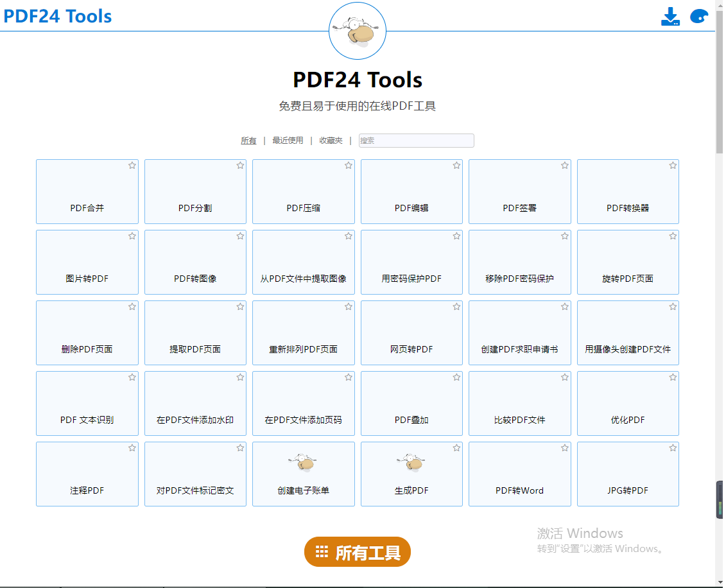Open the 在PDF文件添加水印 tool
The height and width of the screenshot is (588, 726).
pos(195,403)
